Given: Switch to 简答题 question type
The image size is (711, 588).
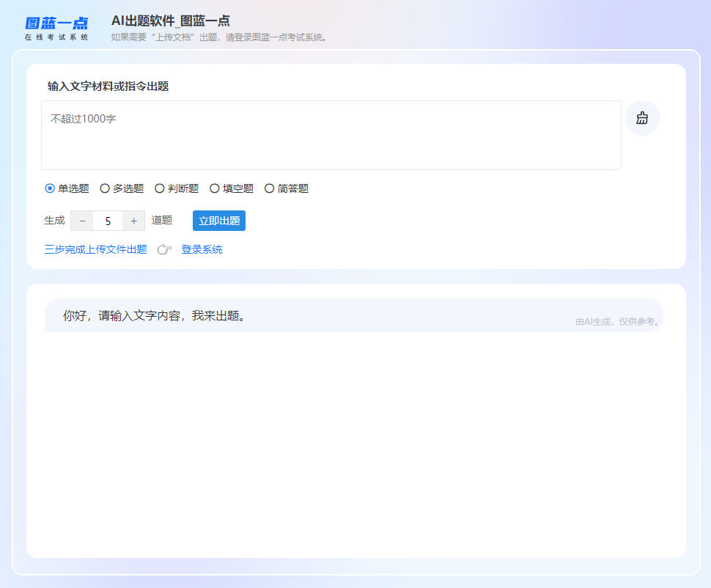Looking at the screenshot, I should pos(269,188).
